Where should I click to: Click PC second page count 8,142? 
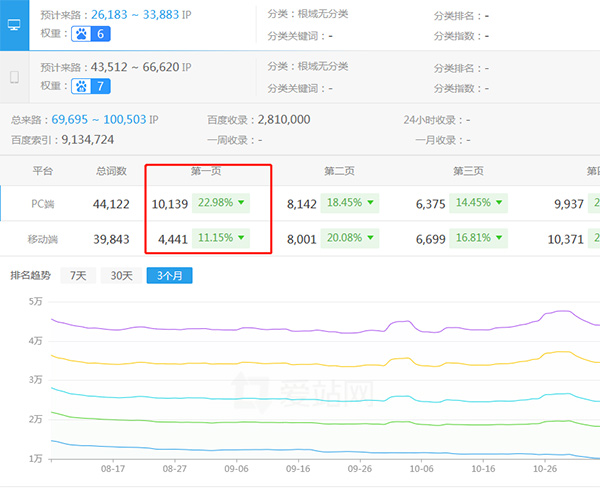pyautogui.click(x=302, y=204)
